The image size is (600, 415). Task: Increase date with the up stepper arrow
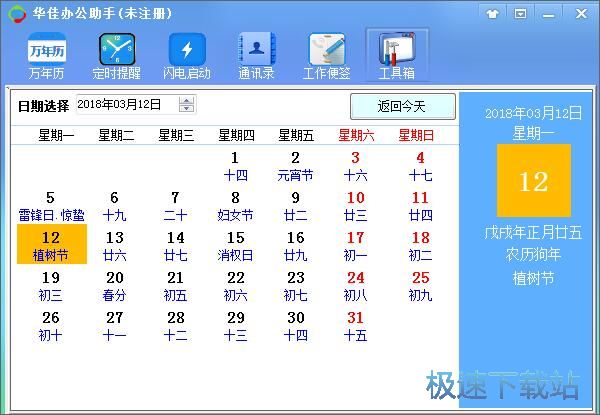click(187, 100)
